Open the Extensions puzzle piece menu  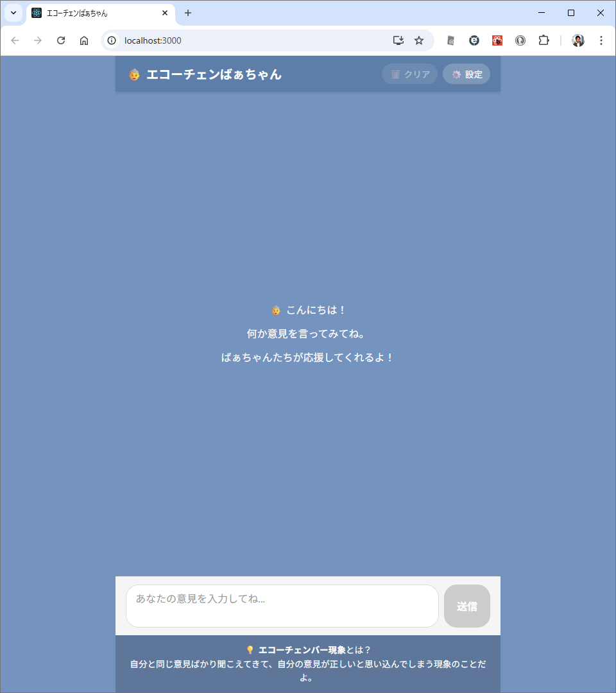(543, 40)
